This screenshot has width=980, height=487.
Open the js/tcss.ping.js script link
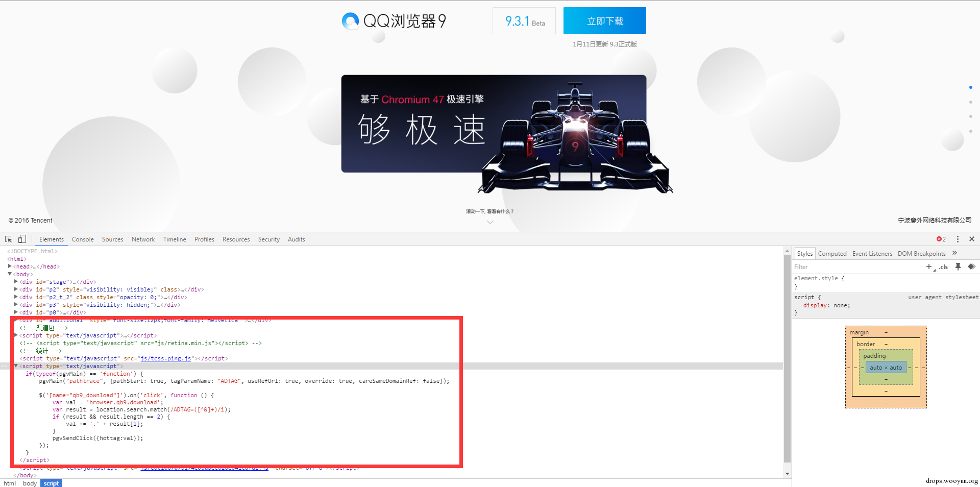(x=166, y=358)
